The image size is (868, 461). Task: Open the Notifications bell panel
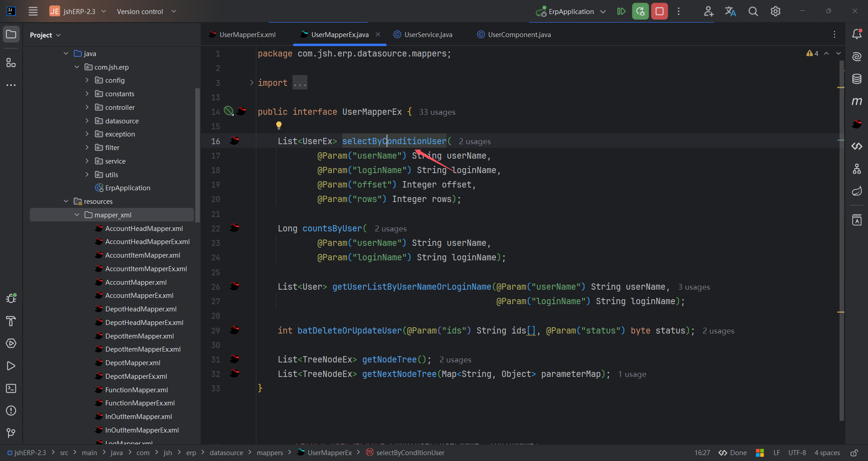tap(857, 34)
